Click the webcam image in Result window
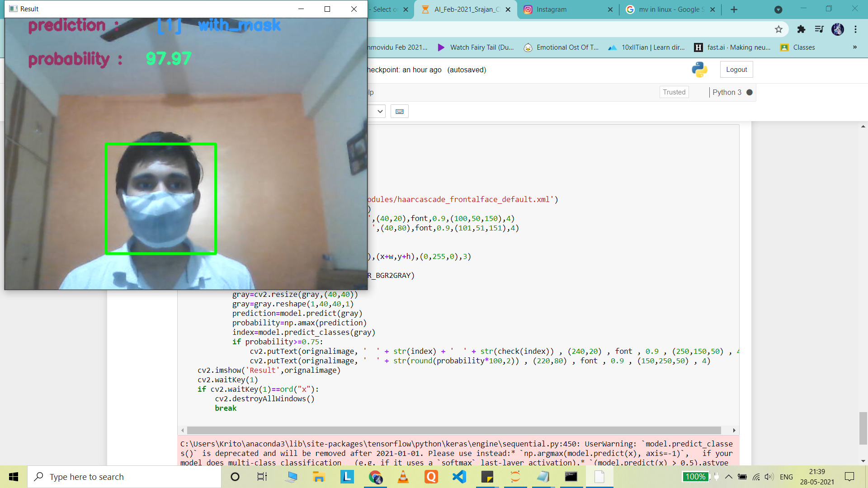868x488 pixels. pos(186,154)
